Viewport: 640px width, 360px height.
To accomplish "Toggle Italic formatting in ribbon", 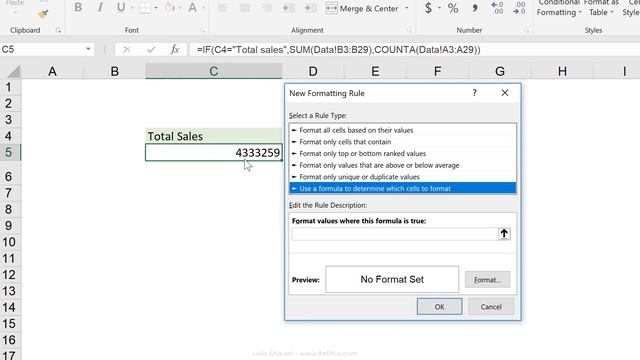I will (x=100, y=8).
